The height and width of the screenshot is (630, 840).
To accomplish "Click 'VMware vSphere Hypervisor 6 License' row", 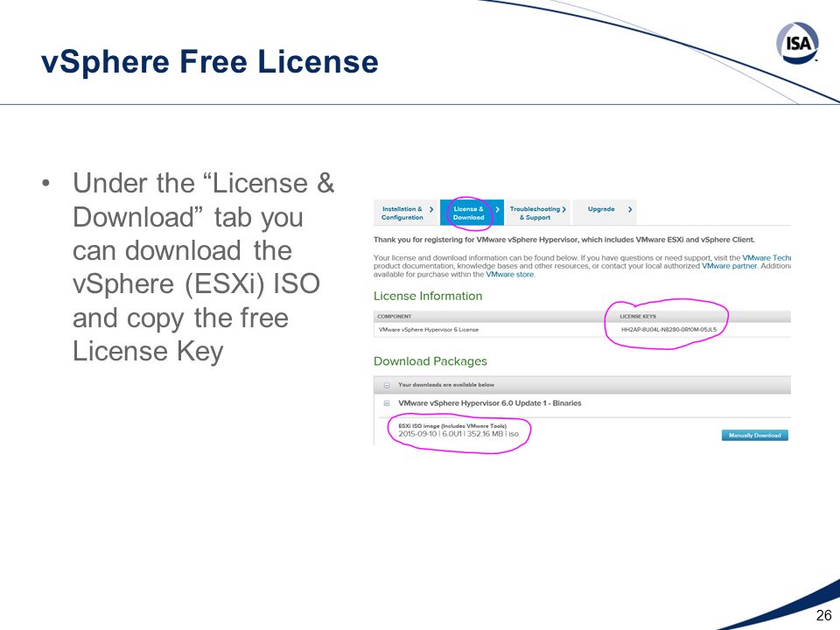I will point(583,330).
